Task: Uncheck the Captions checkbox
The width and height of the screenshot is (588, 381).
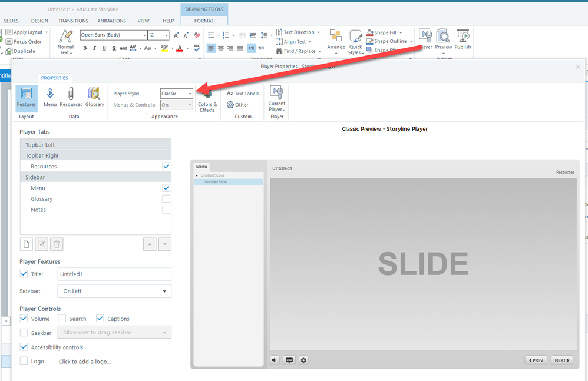Action: coord(100,319)
